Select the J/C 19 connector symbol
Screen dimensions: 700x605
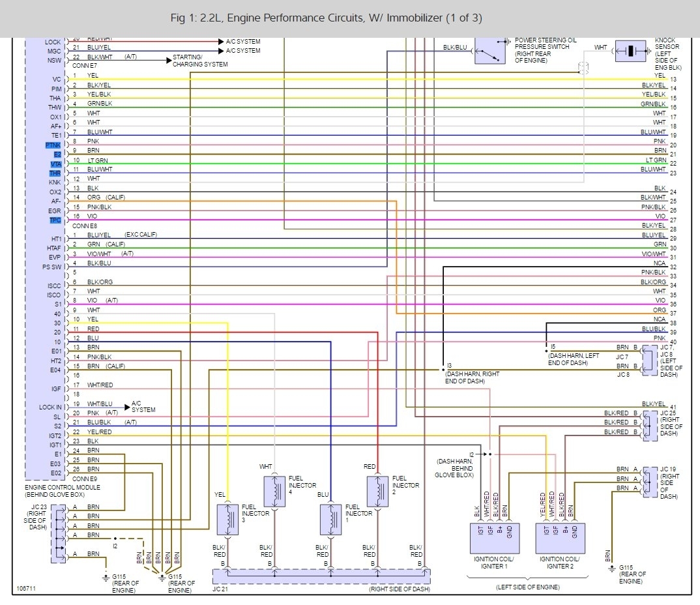650,482
